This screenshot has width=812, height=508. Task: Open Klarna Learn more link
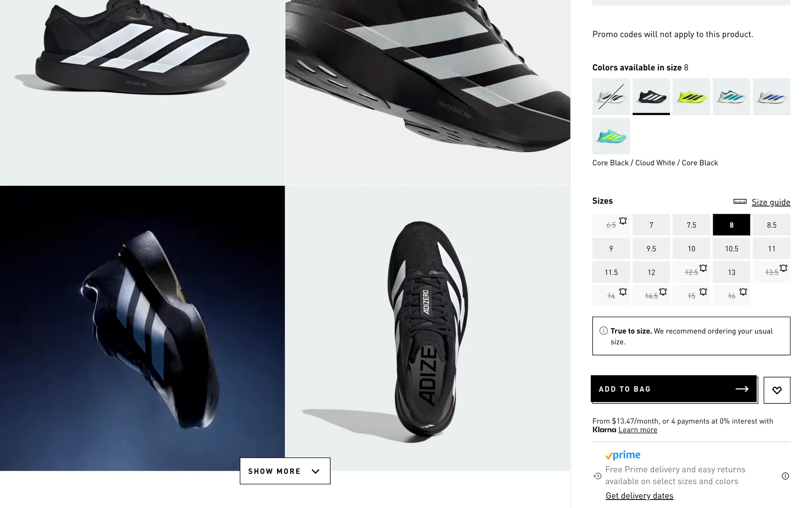(x=638, y=430)
